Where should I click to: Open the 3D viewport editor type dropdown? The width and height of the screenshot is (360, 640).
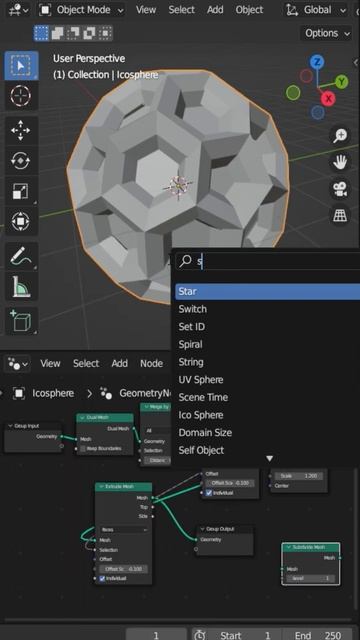(x=19, y=10)
